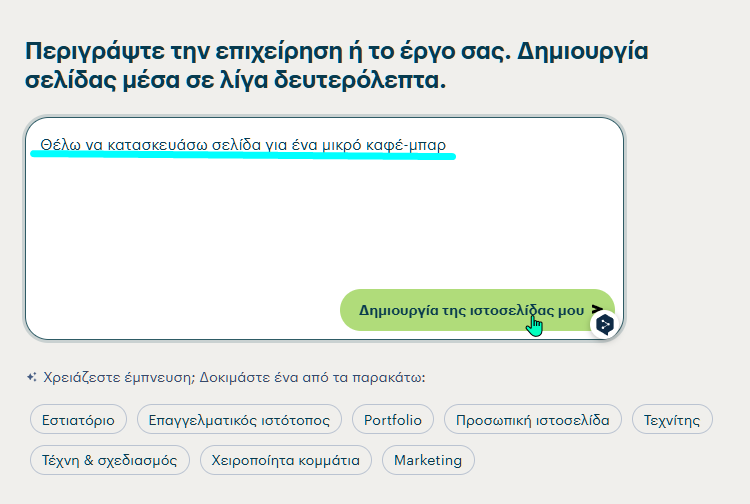
Task: Select the 'Τέχνη & σχεδιασμός' chip
Action: 110,460
